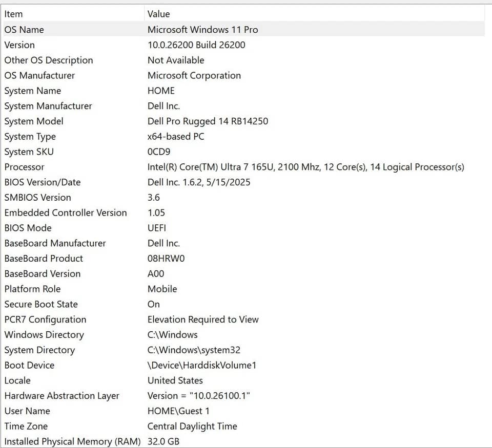The height and width of the screenshot is (448, 492).
Task: Select Installed Physical Memory (RAM) row label
Action: 72,441
